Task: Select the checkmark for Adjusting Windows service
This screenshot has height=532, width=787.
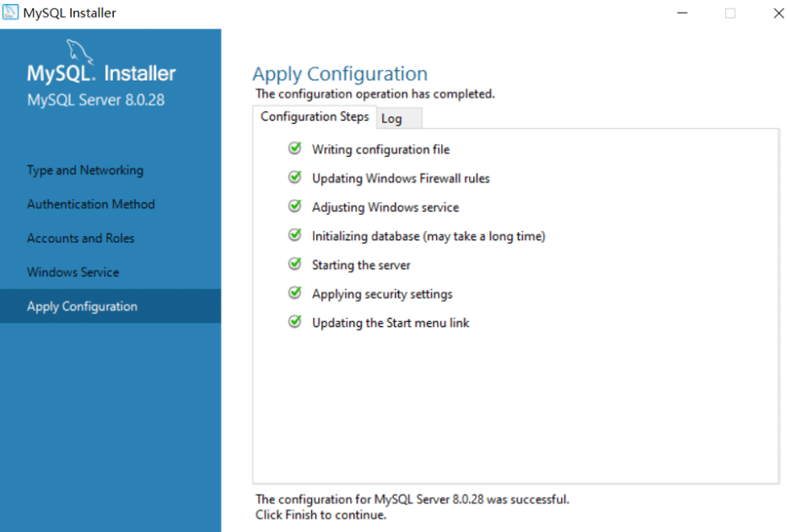Action: click(294, 207)
